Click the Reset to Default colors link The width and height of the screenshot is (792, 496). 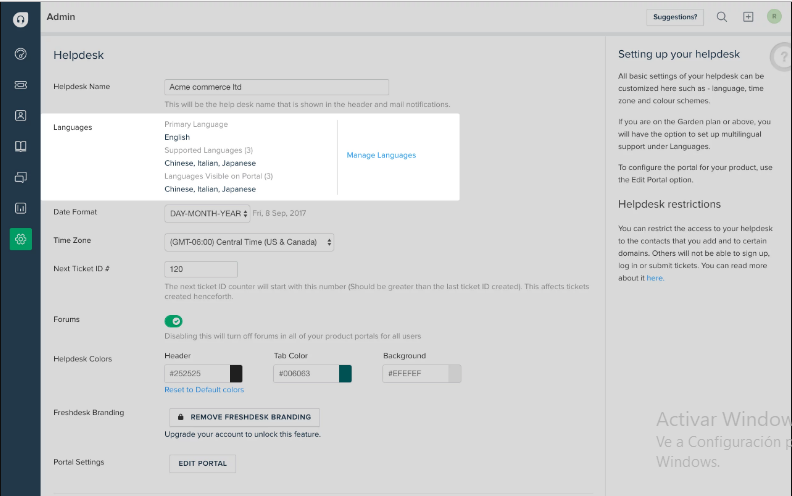point(204,390)
